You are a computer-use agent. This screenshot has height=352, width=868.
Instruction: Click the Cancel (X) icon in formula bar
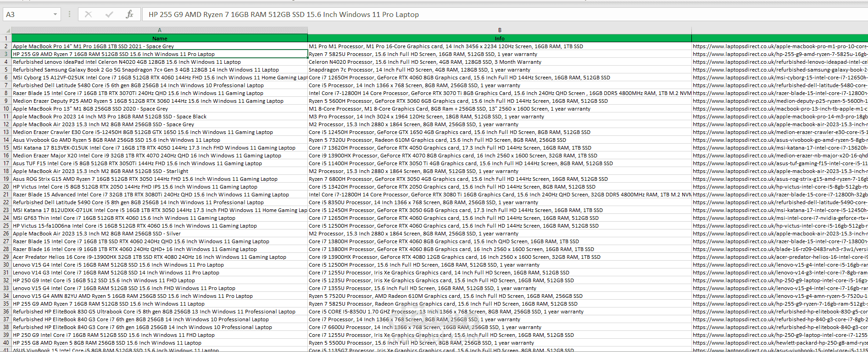88,14
